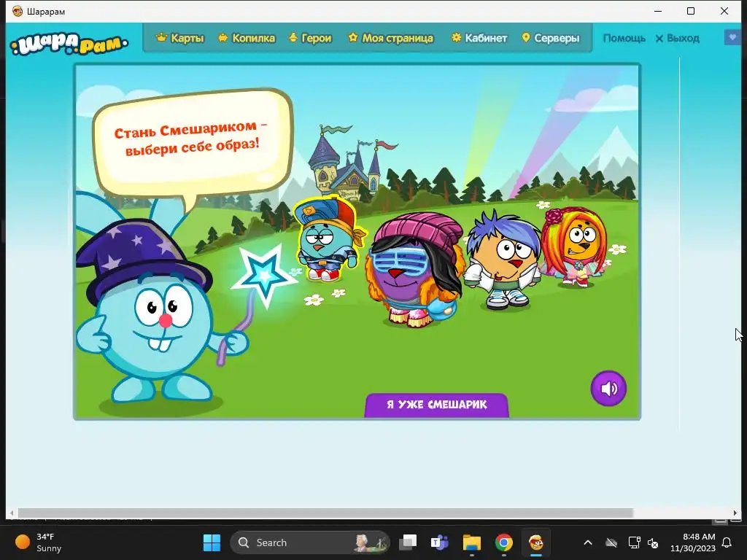Open the Серверы menu item

[551, 38]
